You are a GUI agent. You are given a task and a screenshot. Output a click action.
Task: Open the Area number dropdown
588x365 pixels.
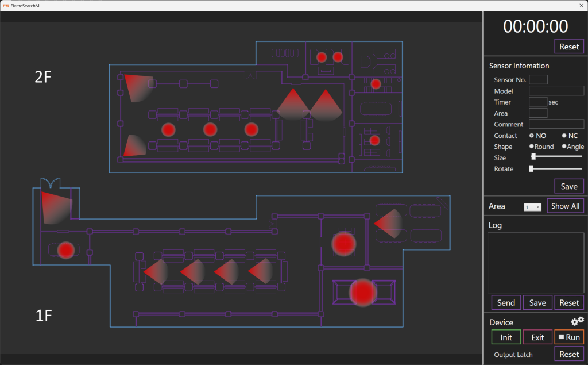pos(532,206)
